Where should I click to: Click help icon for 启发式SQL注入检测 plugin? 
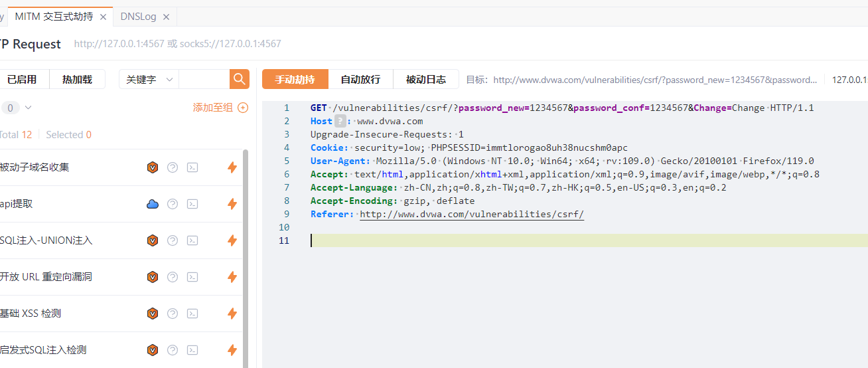tap(173, 350)
